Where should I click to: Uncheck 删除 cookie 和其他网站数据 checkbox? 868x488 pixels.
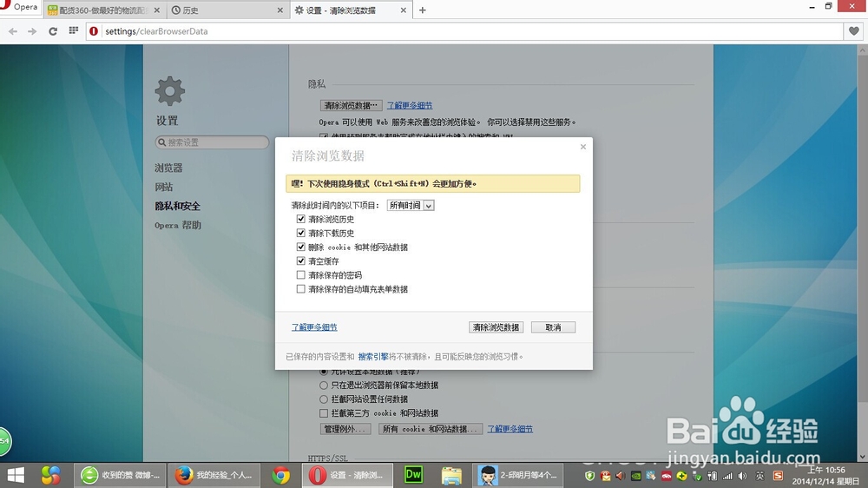coord(300,247)
